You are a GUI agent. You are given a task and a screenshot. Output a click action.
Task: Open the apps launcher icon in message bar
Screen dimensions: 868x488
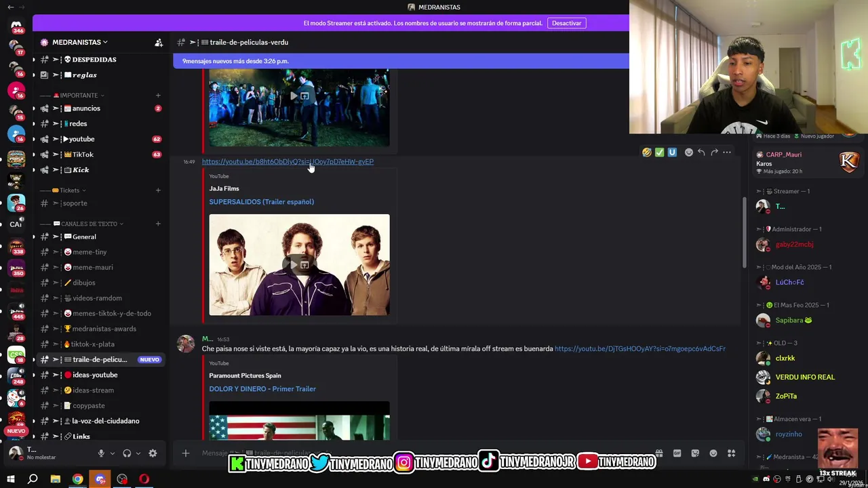coord(731,453)
